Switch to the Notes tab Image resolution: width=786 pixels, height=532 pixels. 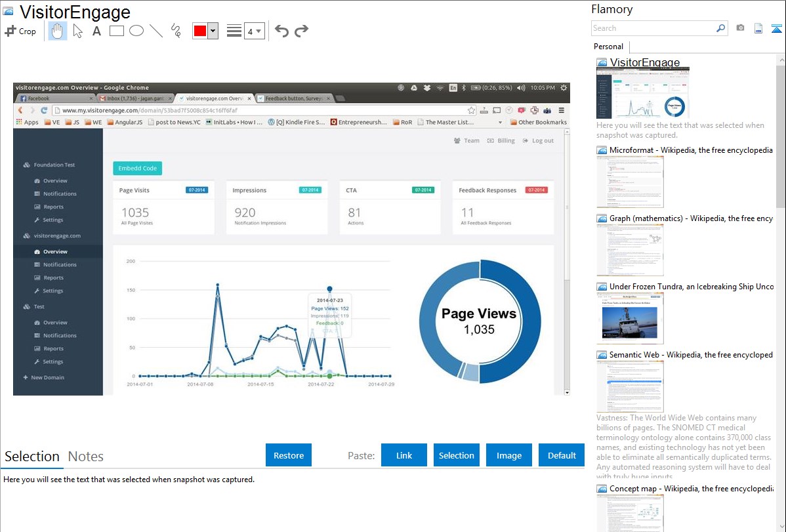pos(86,457)
